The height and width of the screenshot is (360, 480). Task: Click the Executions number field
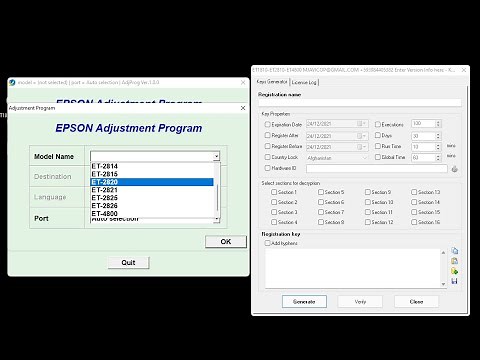[x=423, y=124]
